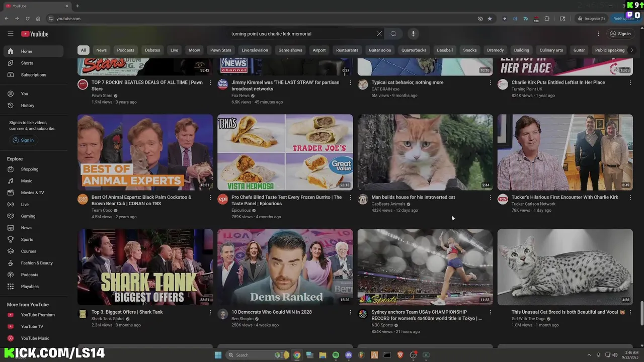Open options for Man builds house video
This screenshot has width=644, height=362.
coord(491,198)
